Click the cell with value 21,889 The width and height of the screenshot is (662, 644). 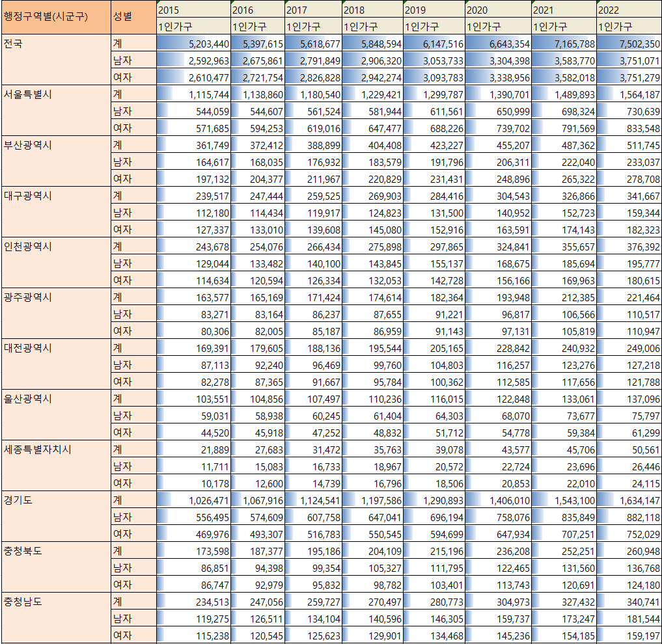(x=193, y=449)
